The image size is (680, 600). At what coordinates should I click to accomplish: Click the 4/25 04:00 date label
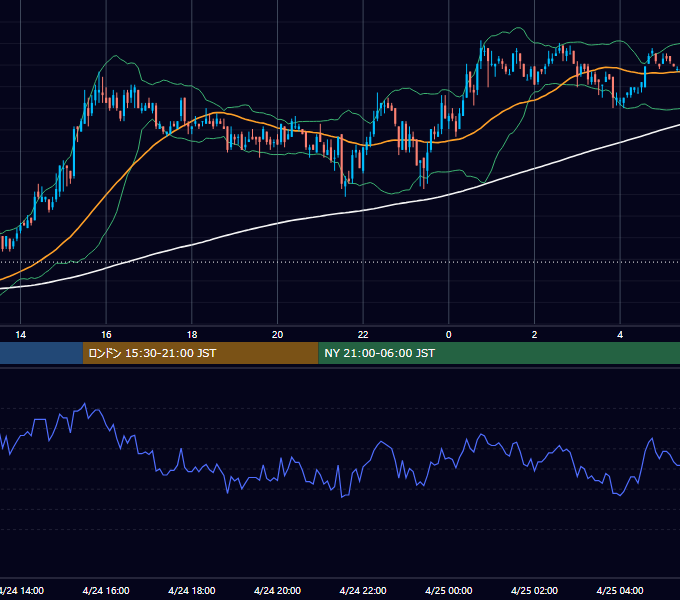point(620,590)
